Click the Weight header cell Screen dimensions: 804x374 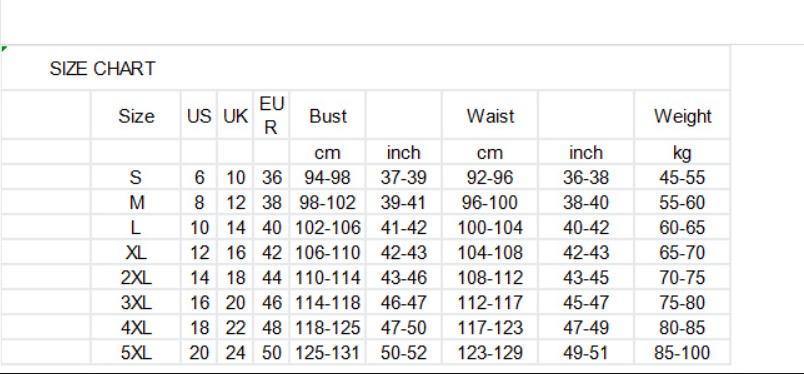(682, 115)
